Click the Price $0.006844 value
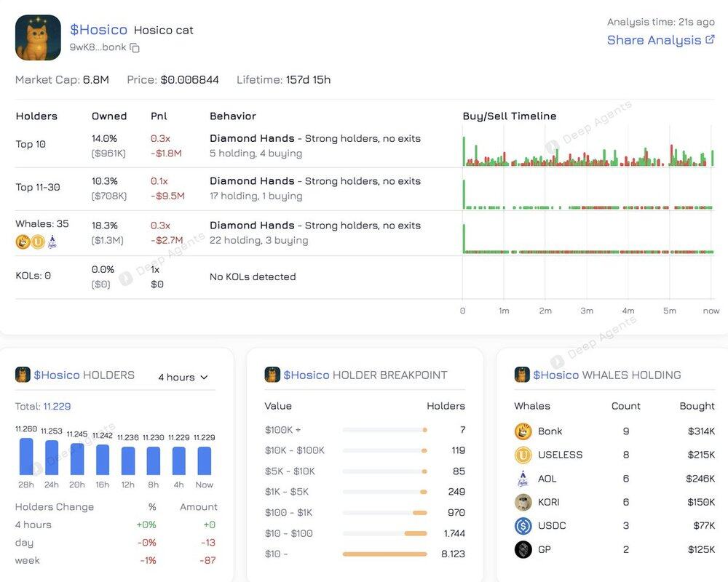 point(189,80)
